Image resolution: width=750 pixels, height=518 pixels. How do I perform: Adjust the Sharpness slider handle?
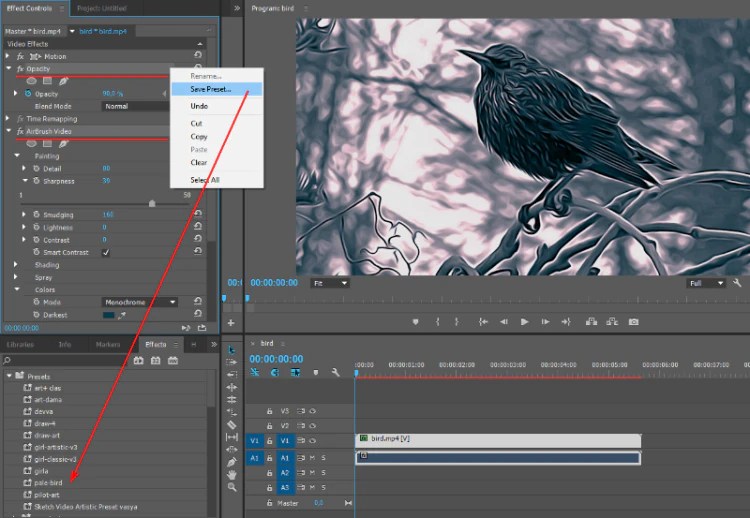tap(152, 203)
